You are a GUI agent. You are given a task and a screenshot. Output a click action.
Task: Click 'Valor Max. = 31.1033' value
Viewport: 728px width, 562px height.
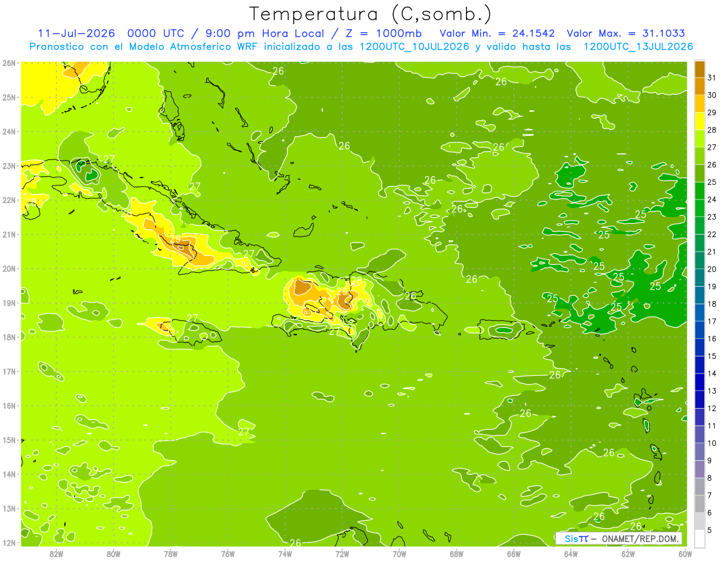pyautogui.click(x=625, y=33)
